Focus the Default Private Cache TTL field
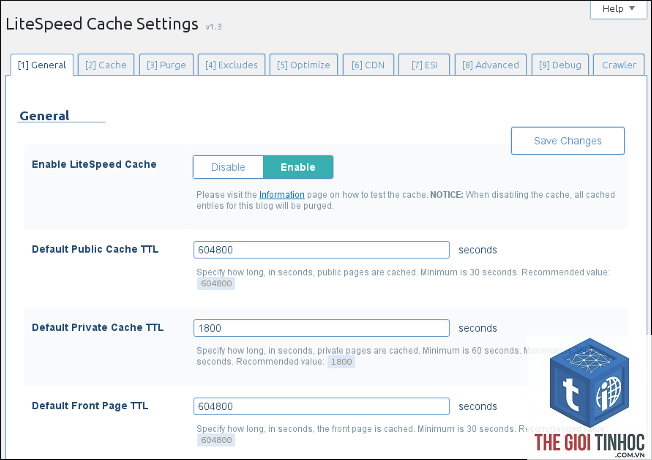The width and height of the screenshot is (652, 460). pyautogui.click(x=321, y=328)
